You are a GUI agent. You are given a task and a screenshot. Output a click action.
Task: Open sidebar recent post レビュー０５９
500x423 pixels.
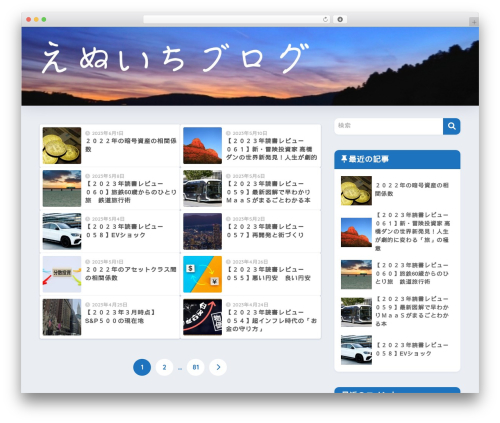[412, 311]
